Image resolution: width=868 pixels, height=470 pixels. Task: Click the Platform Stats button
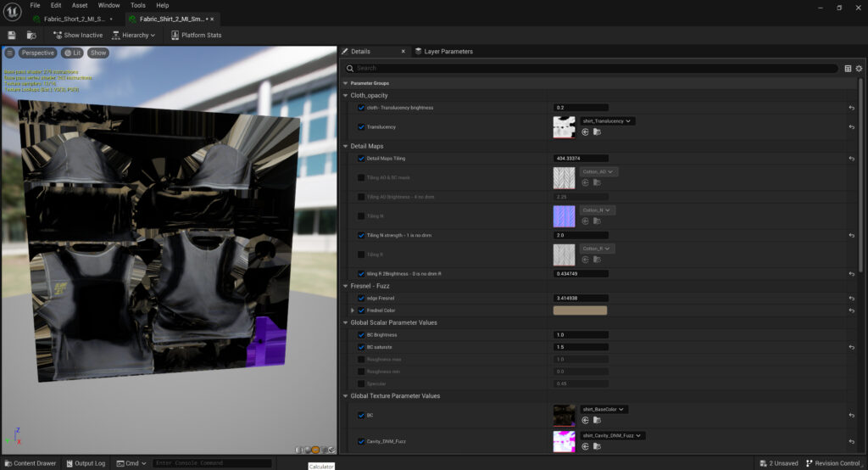(196, 35)
